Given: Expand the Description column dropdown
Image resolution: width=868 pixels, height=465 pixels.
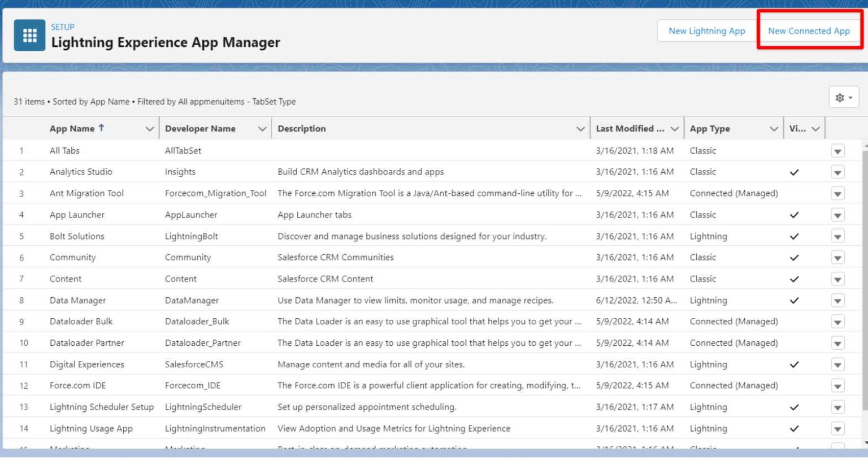Looking at the screenshot, I should (x=580, y=129).
